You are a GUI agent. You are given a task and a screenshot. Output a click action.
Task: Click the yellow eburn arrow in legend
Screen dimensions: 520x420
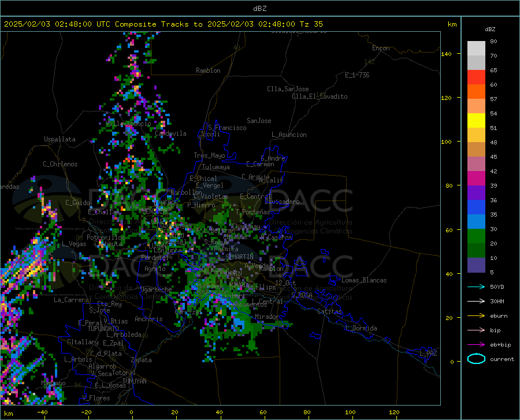click(476, 316)
